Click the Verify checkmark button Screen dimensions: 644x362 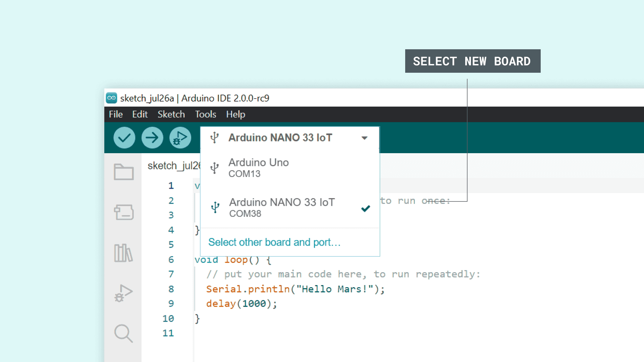point(124,137)
